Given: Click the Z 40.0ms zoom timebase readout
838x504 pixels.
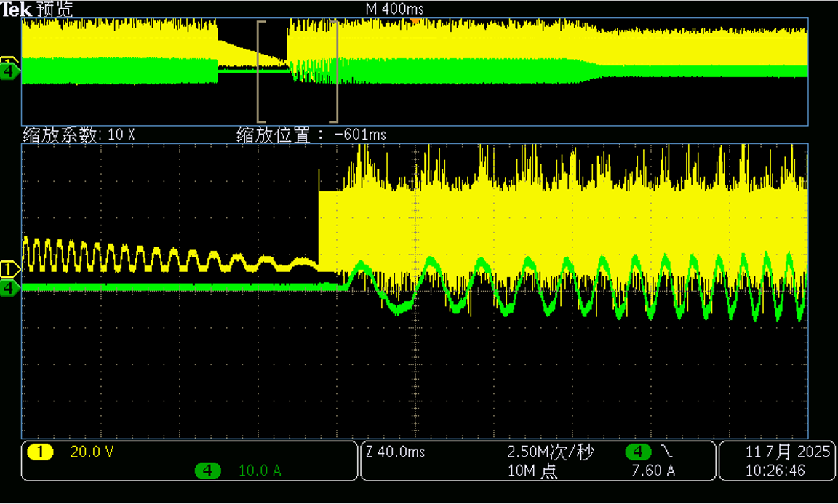Looking at the screenshot, I should (x=396, y=452).
